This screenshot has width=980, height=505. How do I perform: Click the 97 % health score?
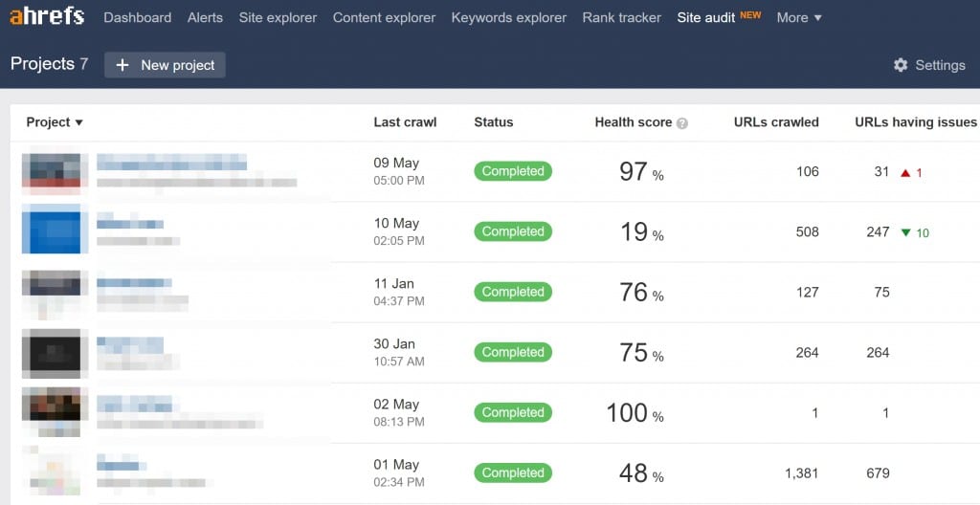pos(641,172)
